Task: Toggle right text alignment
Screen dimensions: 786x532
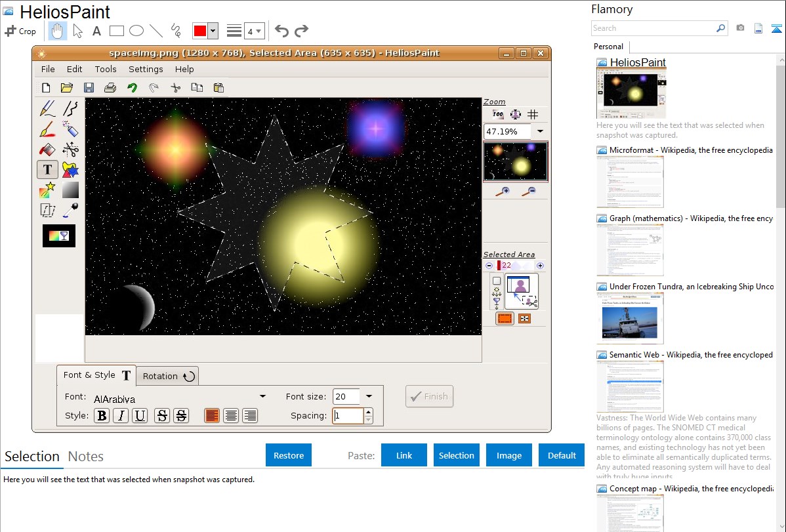Action: [x=250, y=416]
